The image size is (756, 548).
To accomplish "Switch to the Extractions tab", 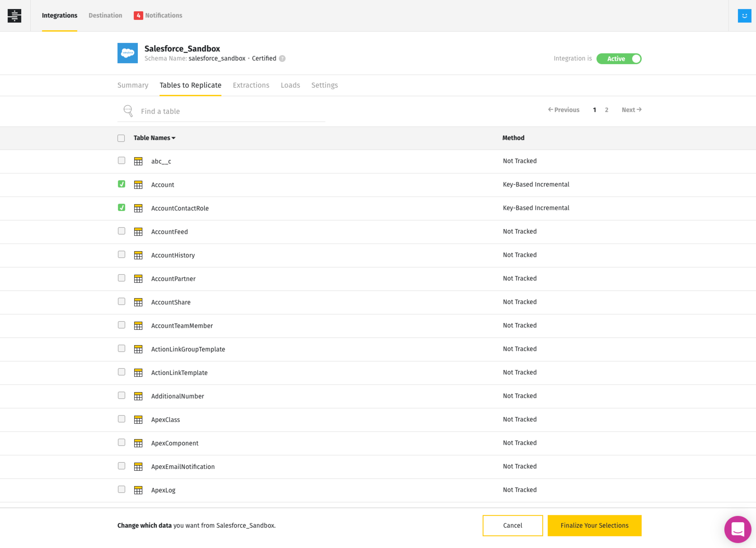I will [251, 85].
